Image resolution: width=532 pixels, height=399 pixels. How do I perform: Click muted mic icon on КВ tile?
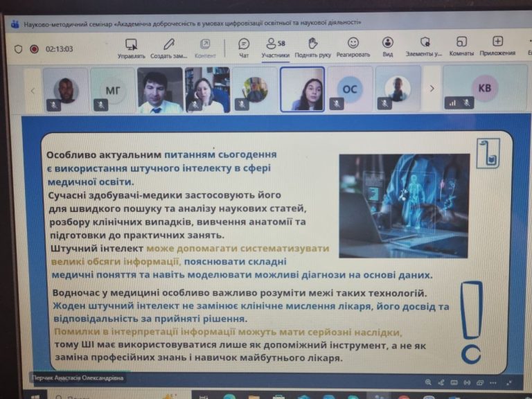pyautogui.click(x=467, y=103)
